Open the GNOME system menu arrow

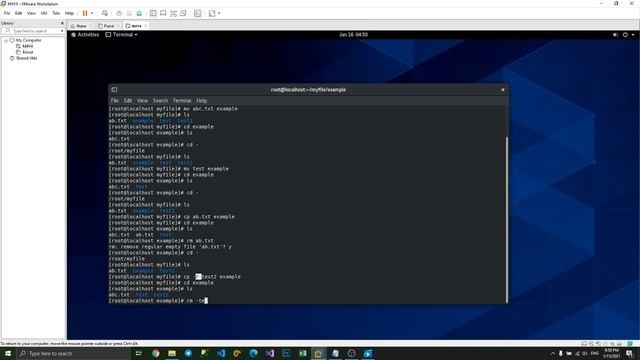tap(633, 35)
